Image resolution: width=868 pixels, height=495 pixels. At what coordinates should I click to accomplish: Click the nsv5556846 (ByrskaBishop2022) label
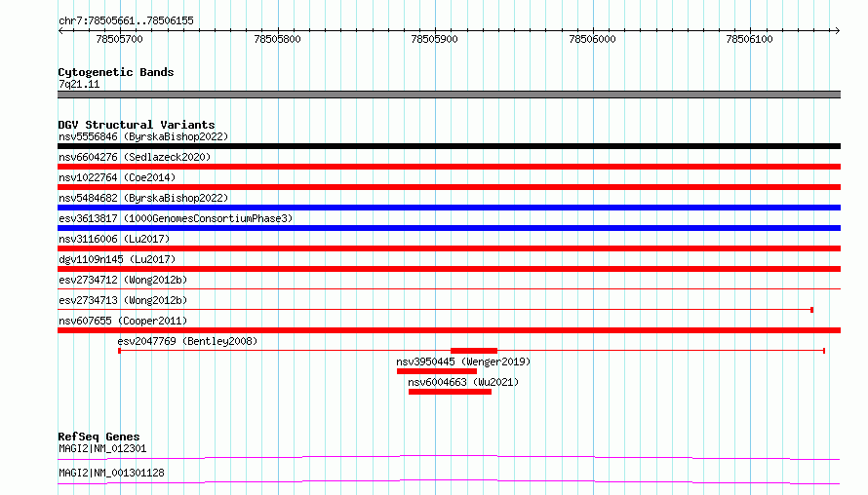coord(143,136)
